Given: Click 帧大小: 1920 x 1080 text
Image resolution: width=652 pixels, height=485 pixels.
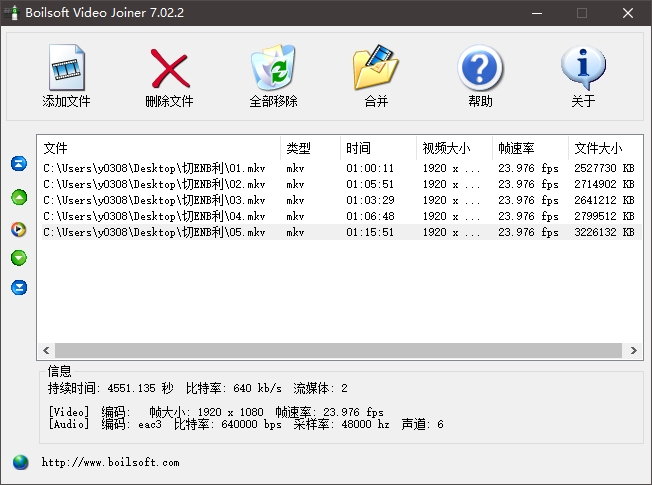Looking at the screenshot, I should [206, 412].
